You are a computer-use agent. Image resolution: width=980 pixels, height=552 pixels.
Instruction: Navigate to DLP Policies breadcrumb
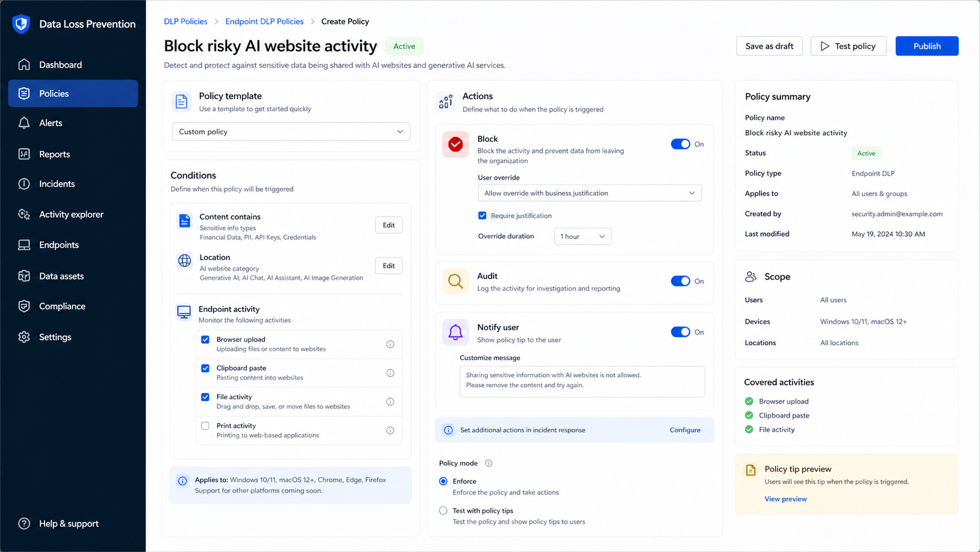pyautogui.click(x=185, y=21)
